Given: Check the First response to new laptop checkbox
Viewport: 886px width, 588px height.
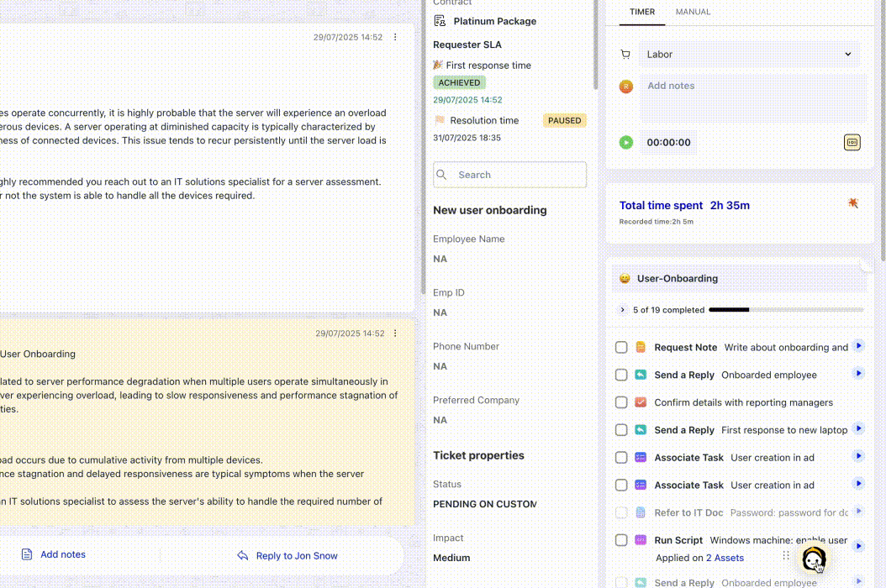Looking at the screenshot, I should click(621, 430).
